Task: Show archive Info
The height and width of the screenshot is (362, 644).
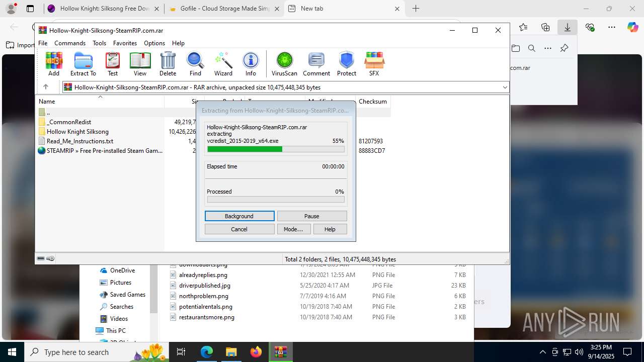Action: click(251, 64)
